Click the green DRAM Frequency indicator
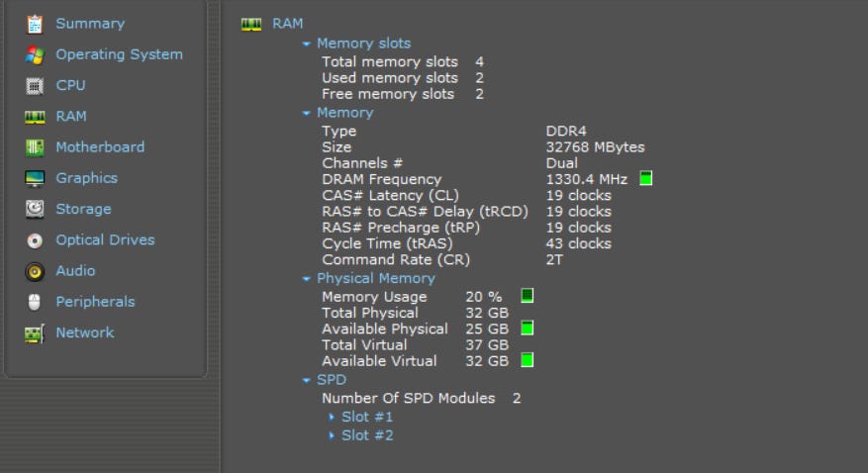868x473 pixels. pyautogui.click(x=646, y=179)
